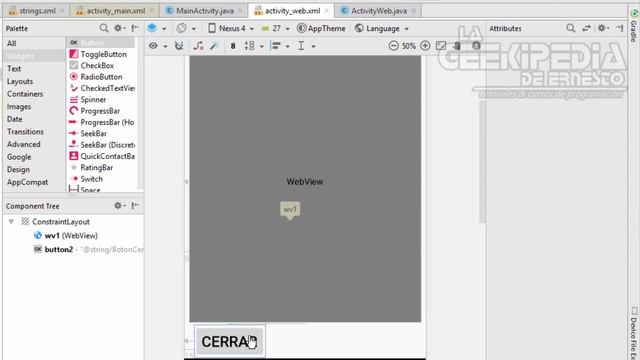Open design surface layers dropdown
The height and width of the screenshot is (360, 640).
click(x=157, y=28)
